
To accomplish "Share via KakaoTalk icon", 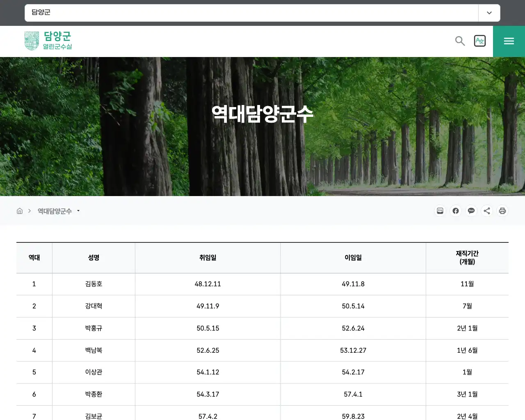I will (471, 211).
